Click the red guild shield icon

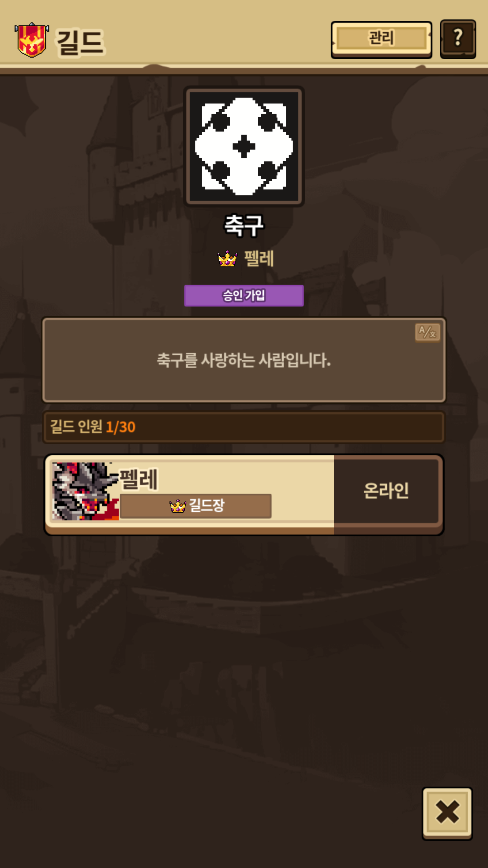[32, 40]
